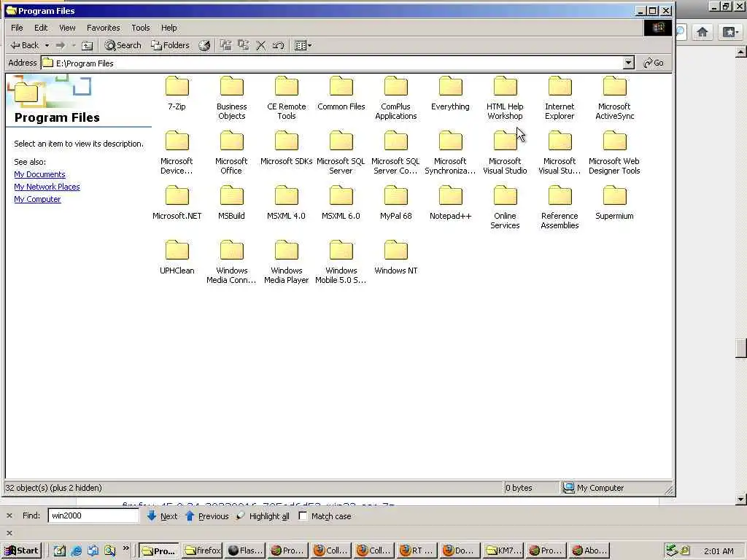Viewport: 747px width, 560px height.
Task: Open the HTML Help Workshop folder
Action: (505, 98)
